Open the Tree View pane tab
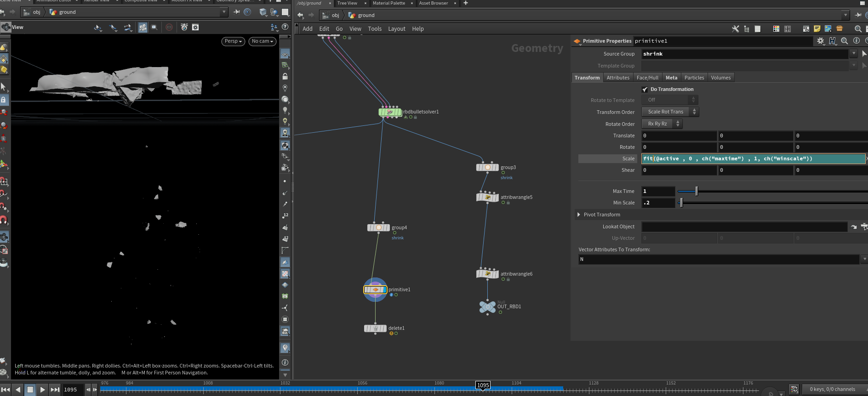This screenshot has width=868, height=396. 347,3
